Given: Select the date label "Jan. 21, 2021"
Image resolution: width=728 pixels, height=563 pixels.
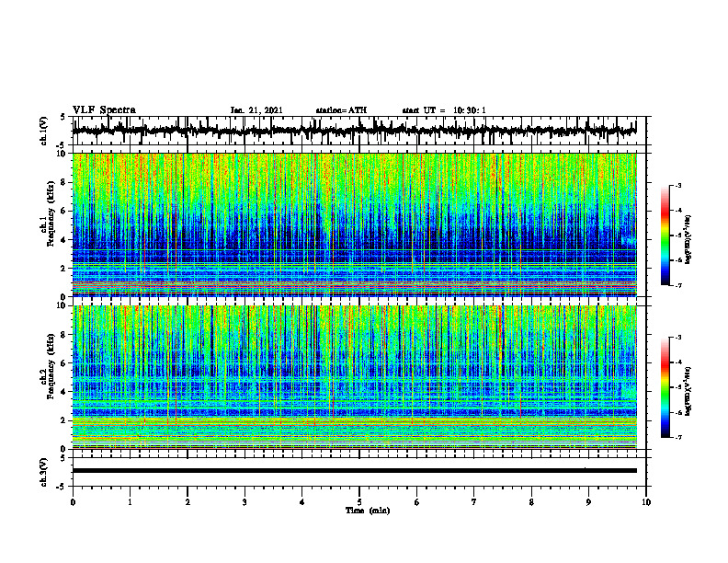Looking at the screenshot, I should pos(256,110).
